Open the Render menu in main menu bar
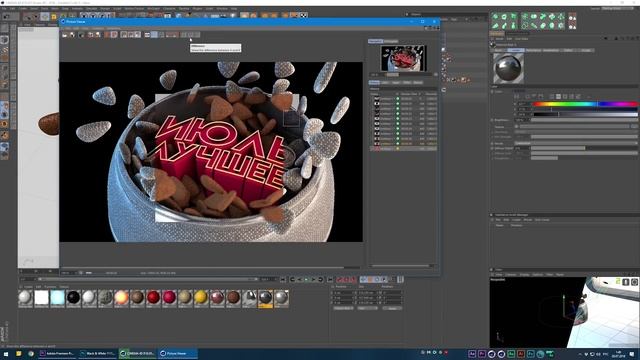Screen dimensions: 640x360 [x=105, y=8]
